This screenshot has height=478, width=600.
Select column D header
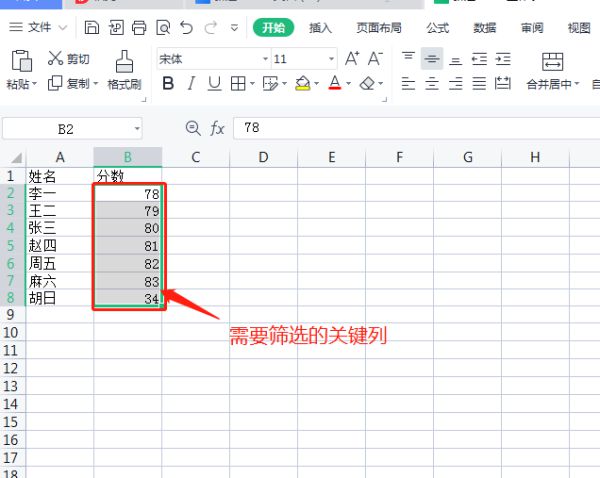coord(263,157)
